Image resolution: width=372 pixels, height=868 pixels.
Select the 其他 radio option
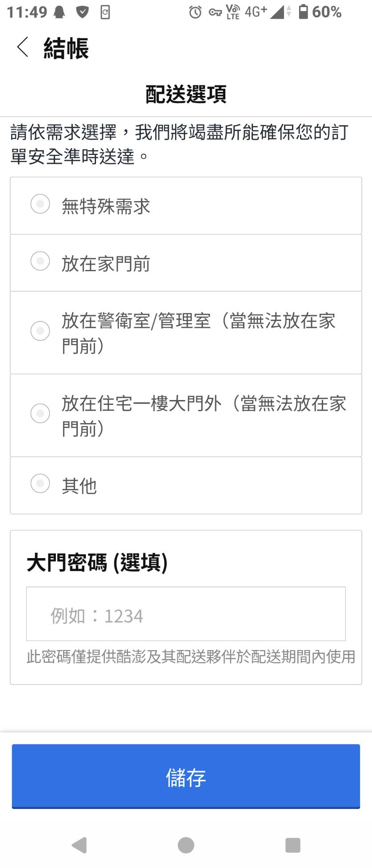pos(186,485)
